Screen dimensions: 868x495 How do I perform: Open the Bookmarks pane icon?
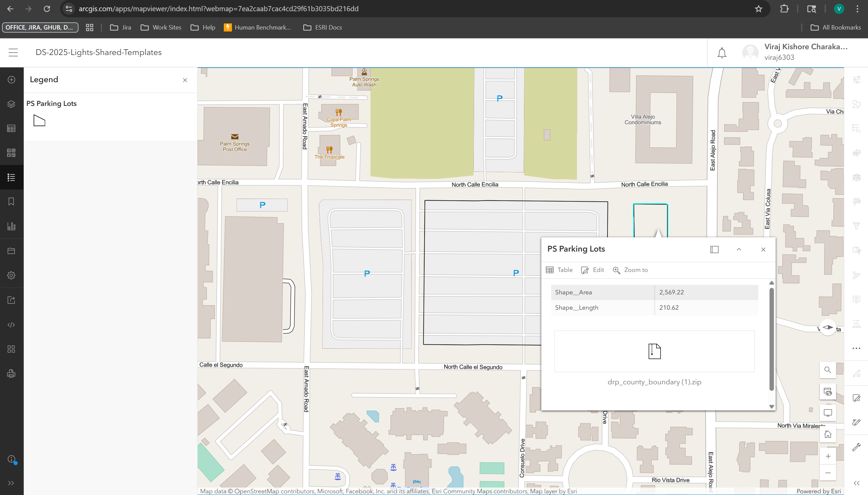[x=12, y=202]
